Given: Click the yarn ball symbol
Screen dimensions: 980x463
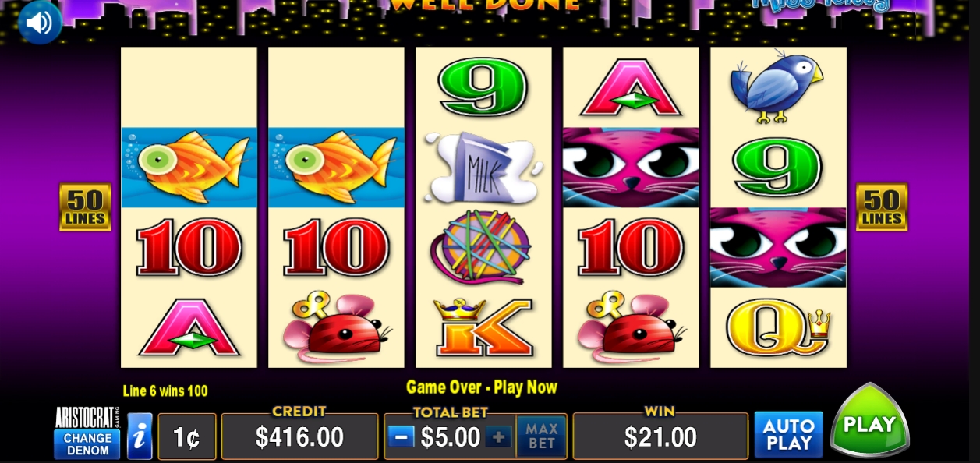Looking at the screenshot, I should 481,247.
